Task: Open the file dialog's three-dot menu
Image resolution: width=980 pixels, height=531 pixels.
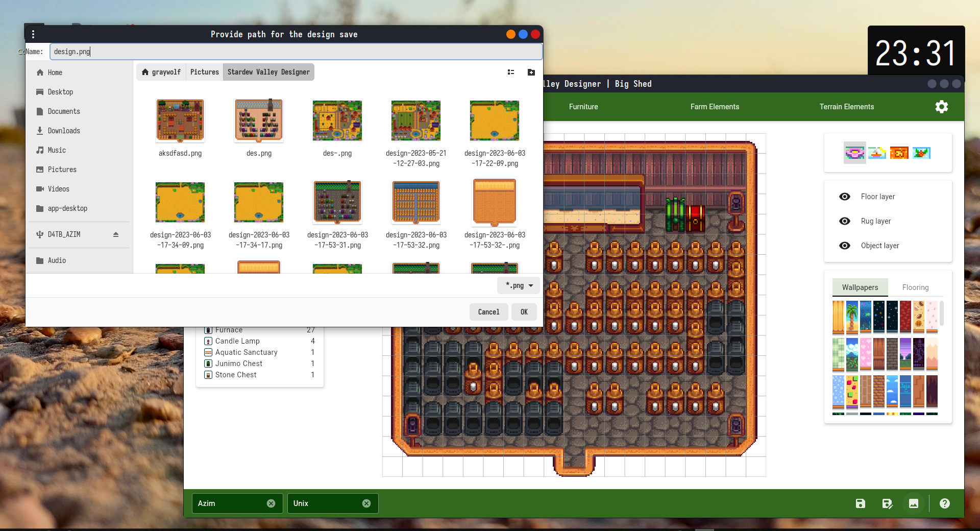Action: pyautogui.click(x=33, y=34)
